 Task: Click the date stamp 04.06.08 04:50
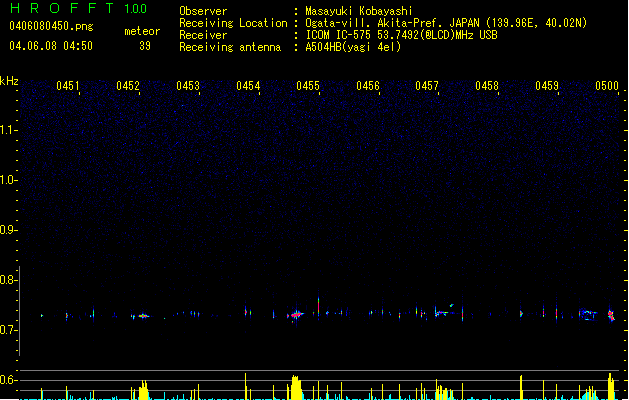coord(51,46)
